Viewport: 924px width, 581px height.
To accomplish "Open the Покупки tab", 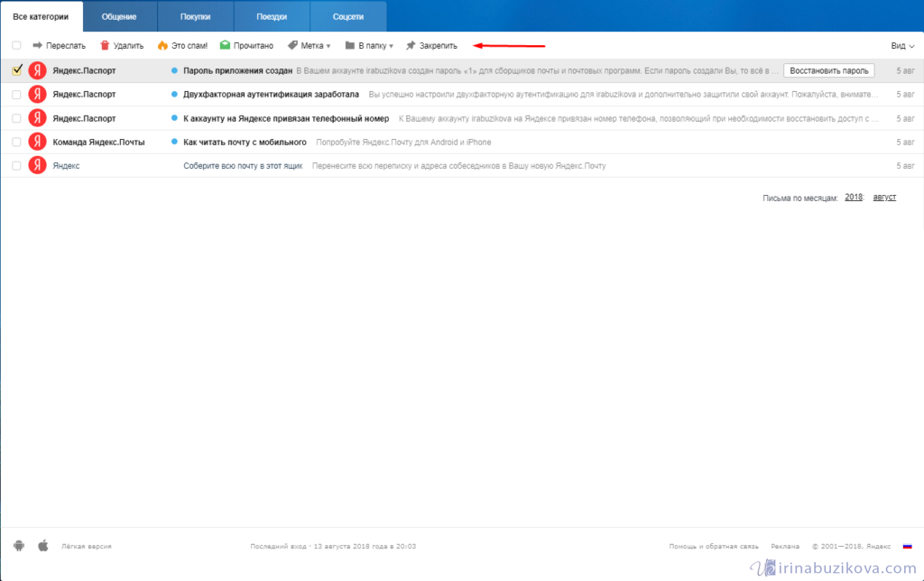I will point(196,16).
